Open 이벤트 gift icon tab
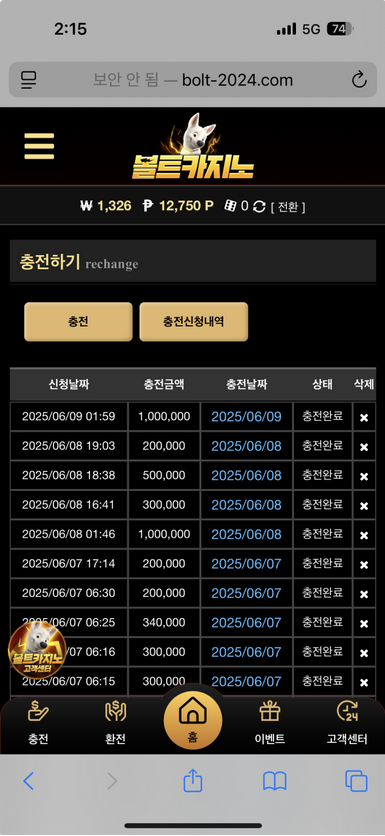The image size is (385, 836). (269, 722)
